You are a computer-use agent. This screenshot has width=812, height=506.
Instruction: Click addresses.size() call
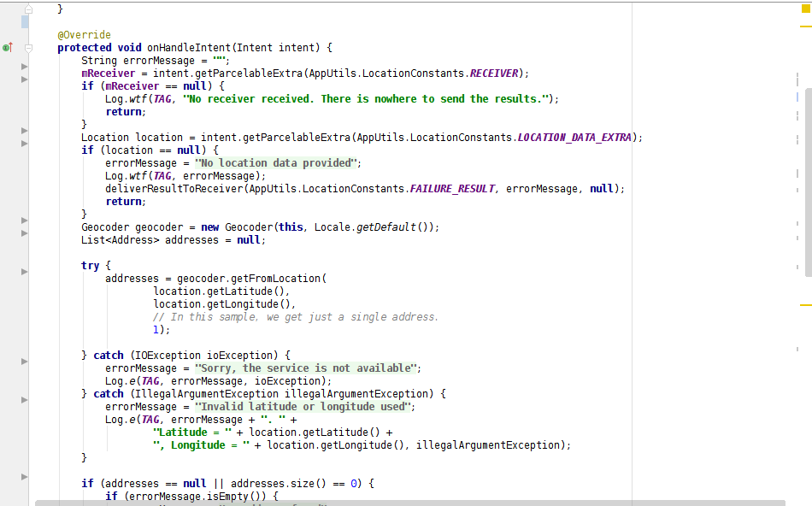click(x=279, y=484)
